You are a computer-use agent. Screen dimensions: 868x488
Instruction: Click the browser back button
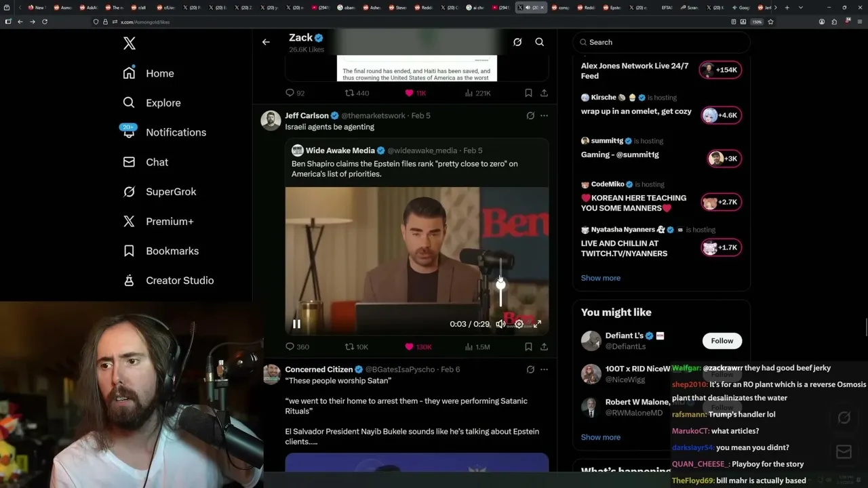point(20,22)
